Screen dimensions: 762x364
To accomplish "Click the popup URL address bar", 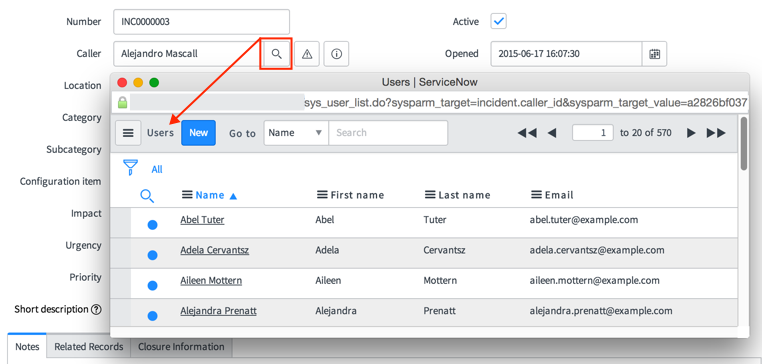I will coord(430,103).
